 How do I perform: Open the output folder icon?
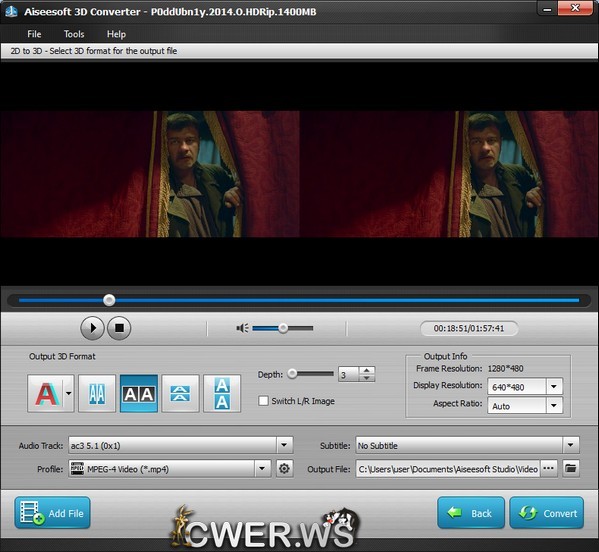click(x=571, y=468)
